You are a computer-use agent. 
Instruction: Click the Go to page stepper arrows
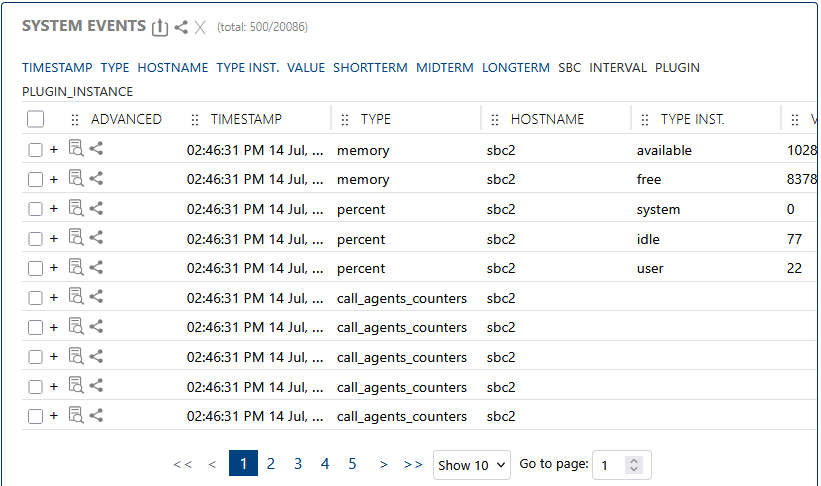634,465
